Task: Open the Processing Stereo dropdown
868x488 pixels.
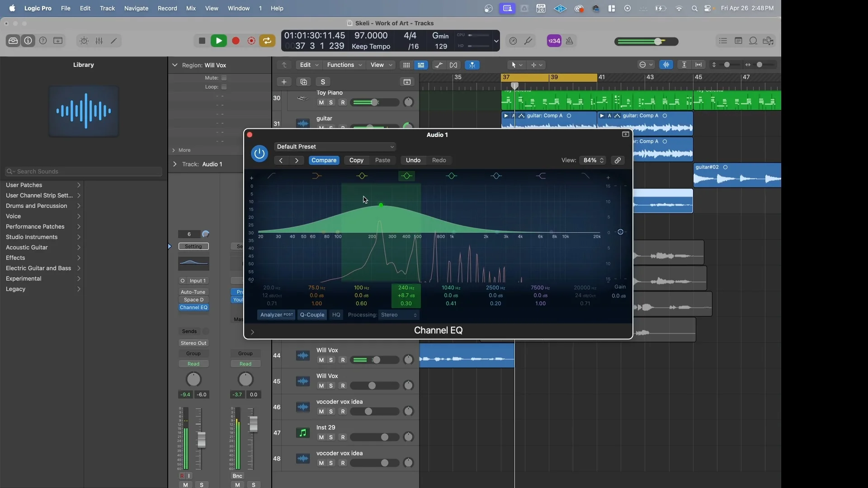Action: (398, 315)
